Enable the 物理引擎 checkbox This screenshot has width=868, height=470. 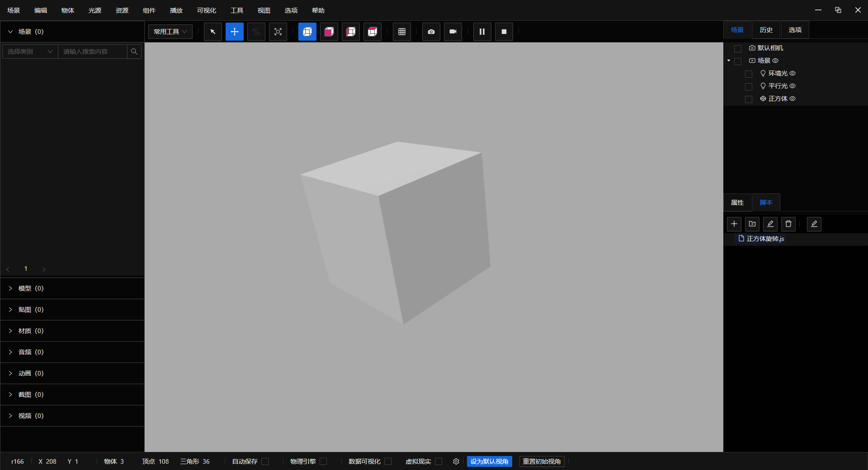(x=323, y=461)
